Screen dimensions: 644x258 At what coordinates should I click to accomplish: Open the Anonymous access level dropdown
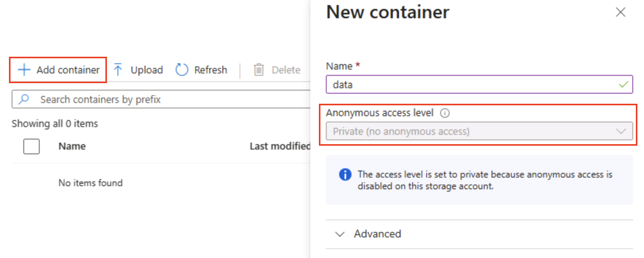coord(479,131)
